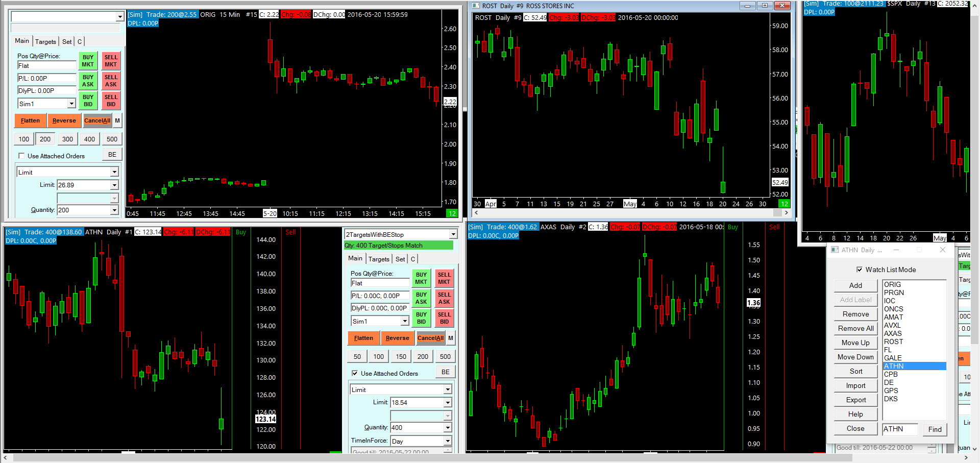The height and width of the screenshot is (463, 980).
Task: Click Reverse in the ATHN trade panel
Action: (397, 338)
